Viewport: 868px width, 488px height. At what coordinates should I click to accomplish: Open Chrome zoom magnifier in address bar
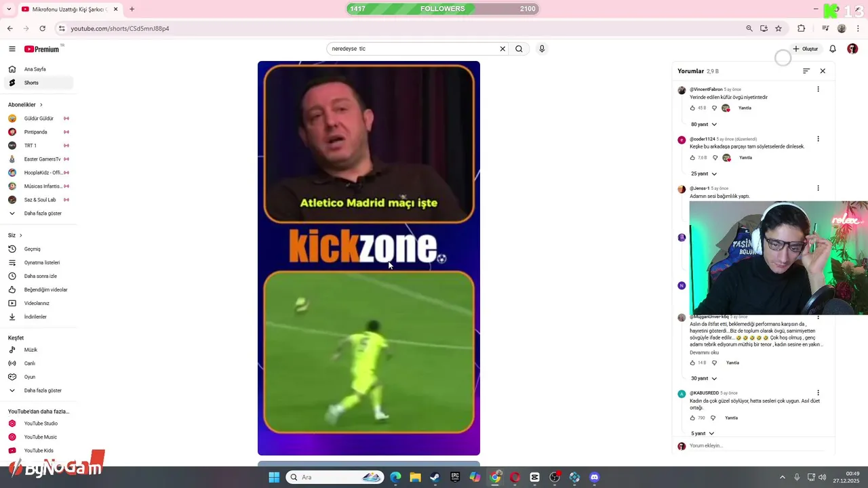coord(749,28)
